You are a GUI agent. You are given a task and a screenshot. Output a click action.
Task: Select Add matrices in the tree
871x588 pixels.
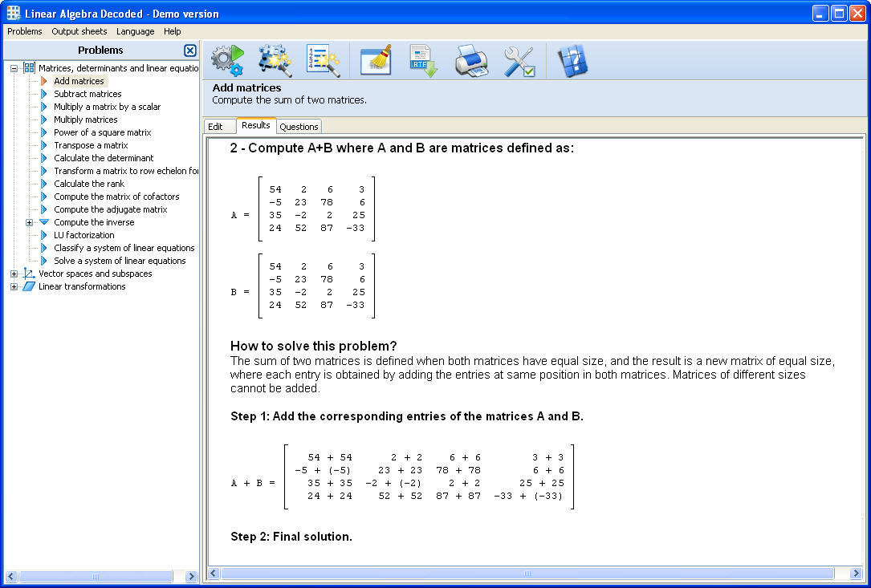pyautogui.click(x=79, y=81)
